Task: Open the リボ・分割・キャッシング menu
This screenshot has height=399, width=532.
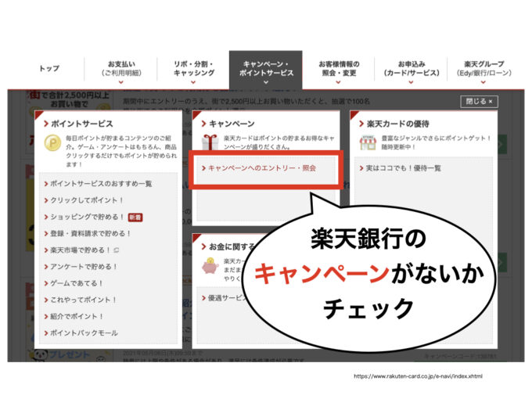Action: coord(194,69)
